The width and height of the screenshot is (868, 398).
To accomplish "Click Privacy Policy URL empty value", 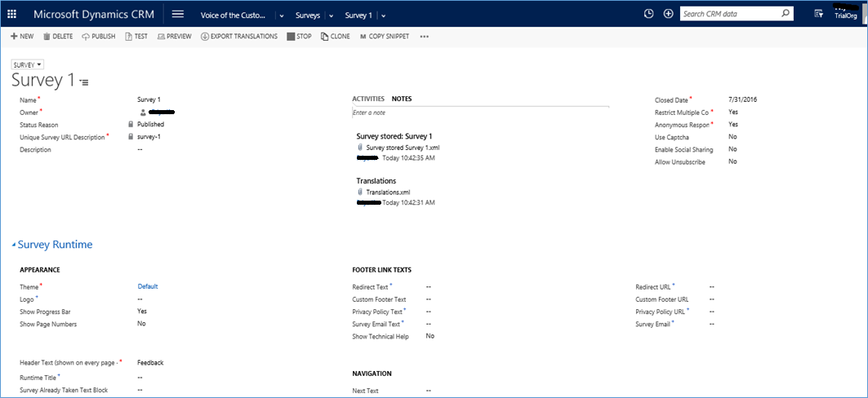I will click(x=711, y=312).
